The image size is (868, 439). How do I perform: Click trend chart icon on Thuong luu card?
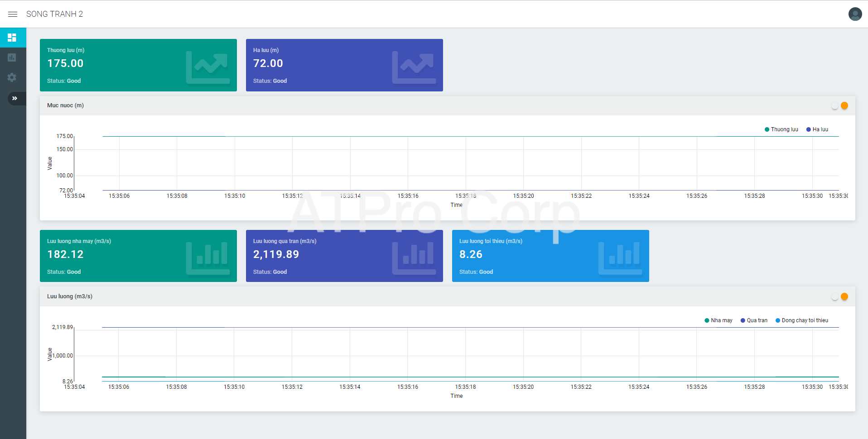(207, 67)
